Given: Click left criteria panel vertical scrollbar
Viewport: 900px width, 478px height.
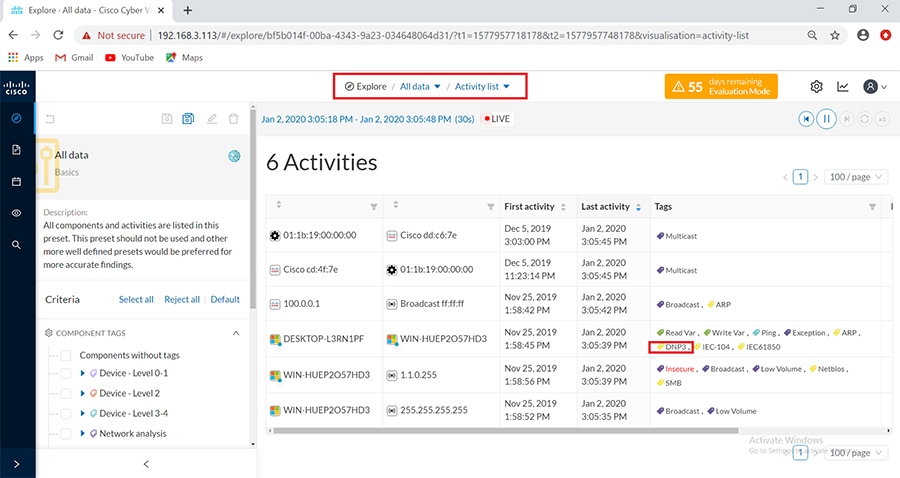Looking at the screenshot, I should click(253, 207).
